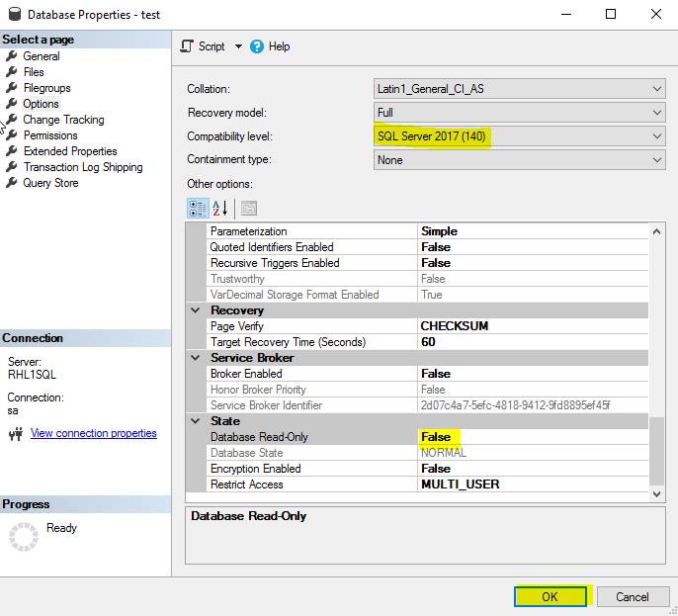This screenshot has height=616, width=678.
Task: Sort properties alphabetically with the A-Z icon
Action: point(220,208)
